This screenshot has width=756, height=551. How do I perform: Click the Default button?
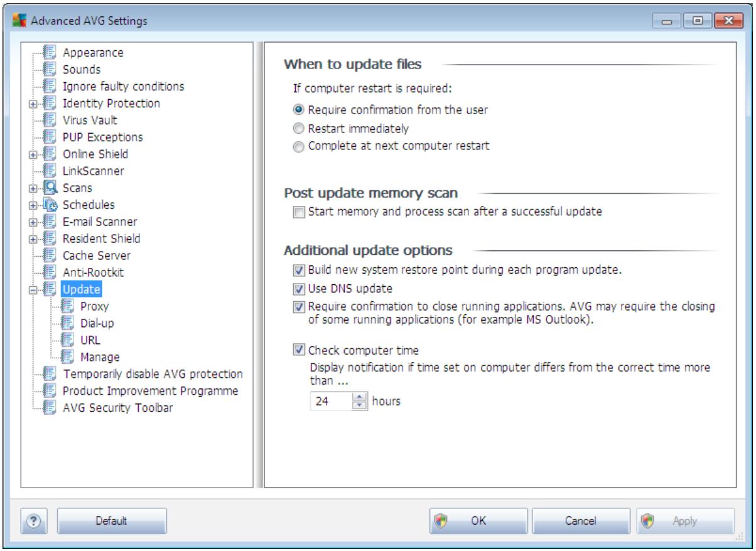111,520
